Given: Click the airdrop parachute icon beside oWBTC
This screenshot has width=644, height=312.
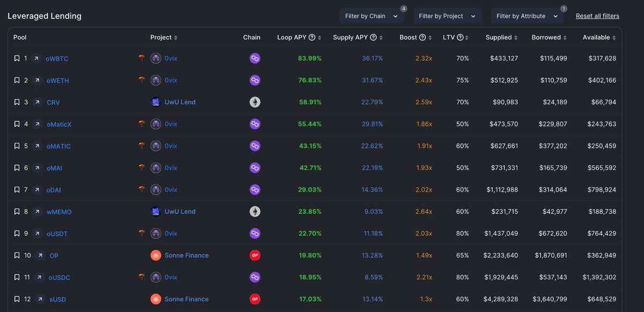Looking at the screenshot, I should pyautogui.click(x=142, y=58).
